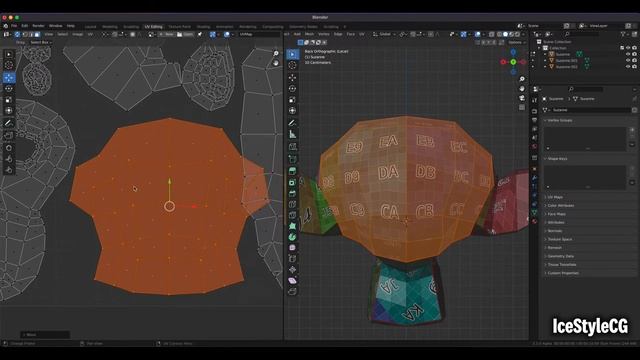Viewport: 640px width, 360px height.
Task: Open the Material tab in Properties editor
Action: [534, 221]
